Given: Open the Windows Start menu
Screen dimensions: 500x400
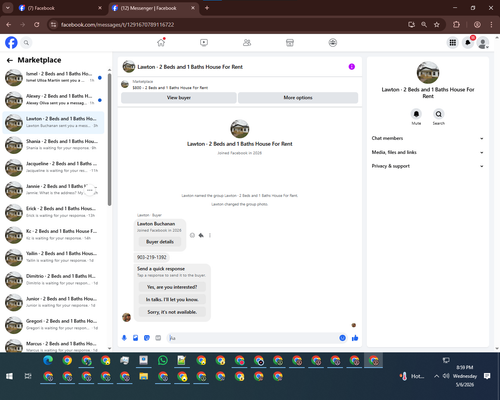Looking at the screenshot, I should pos(9,376).
